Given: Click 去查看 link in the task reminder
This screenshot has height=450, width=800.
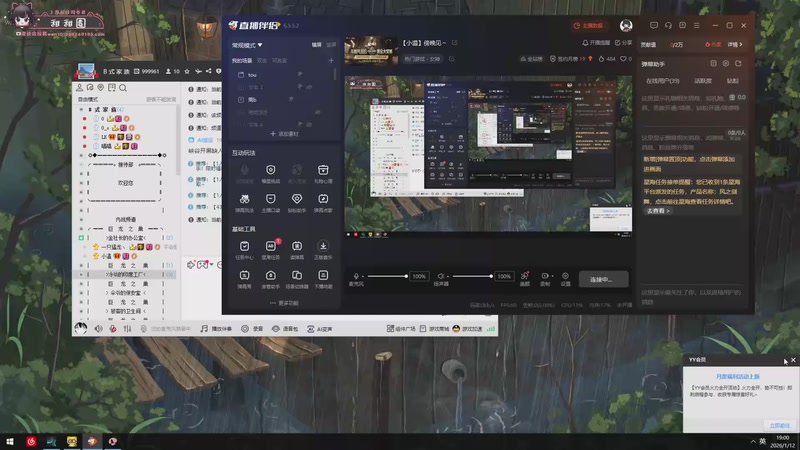Looking at the screenshot, I should (658, 211).
